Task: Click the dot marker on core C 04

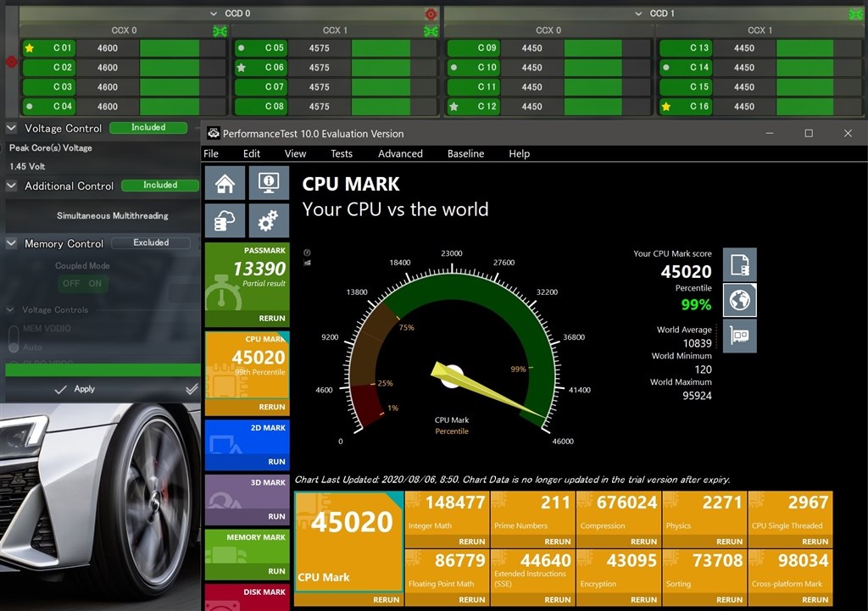Action: (x=30, y=106)
